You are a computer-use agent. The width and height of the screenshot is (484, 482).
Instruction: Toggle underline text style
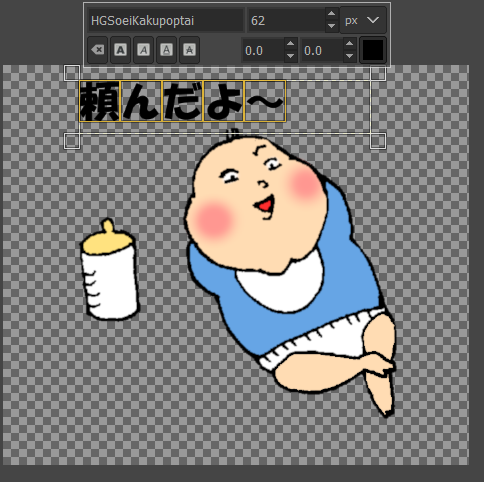pos(166,50)
